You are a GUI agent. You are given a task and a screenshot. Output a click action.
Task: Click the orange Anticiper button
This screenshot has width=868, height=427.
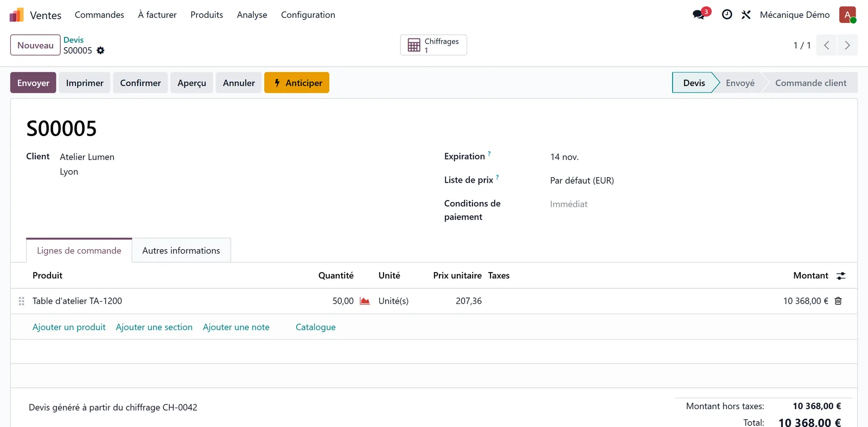[x=297, y=82]
